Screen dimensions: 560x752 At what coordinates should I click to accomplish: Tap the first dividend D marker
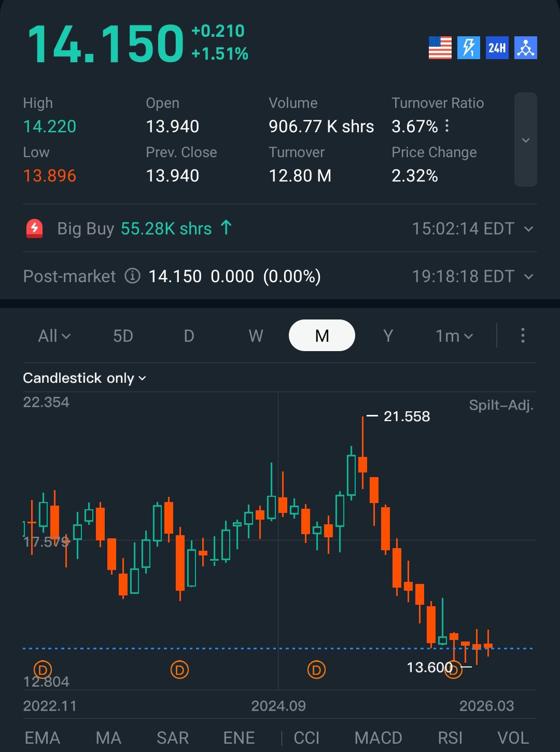[x=43, y=670]
